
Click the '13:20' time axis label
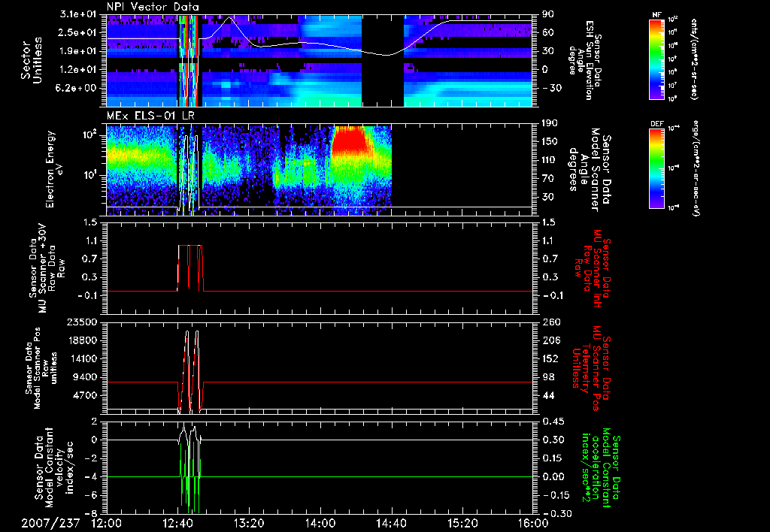click(249, 523)
